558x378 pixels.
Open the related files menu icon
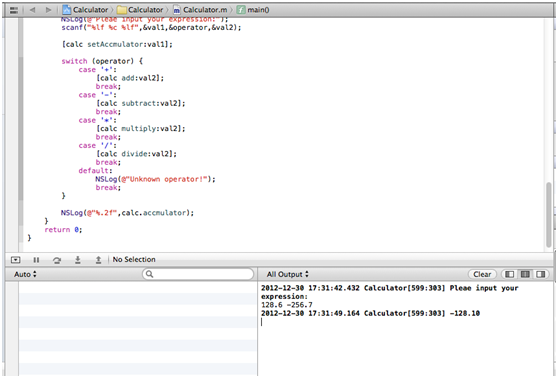pyautogui.click(x=14, y=10)
